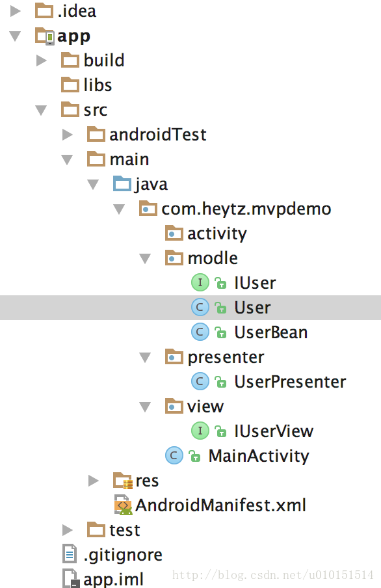Click the AndroidManifest.xml file icon
Viewport: 381px width, 588px height.
pos(124,505)
